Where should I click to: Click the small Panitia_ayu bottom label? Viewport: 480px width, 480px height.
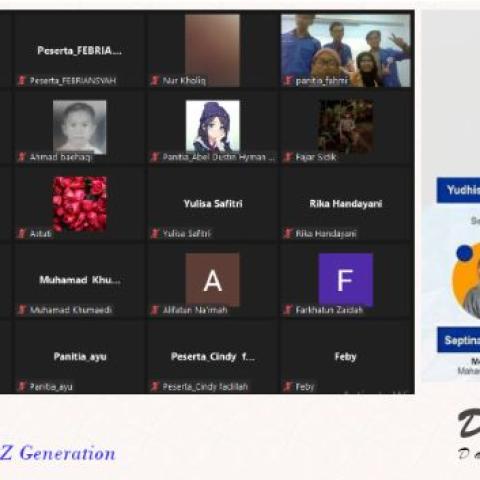[51, 387]
